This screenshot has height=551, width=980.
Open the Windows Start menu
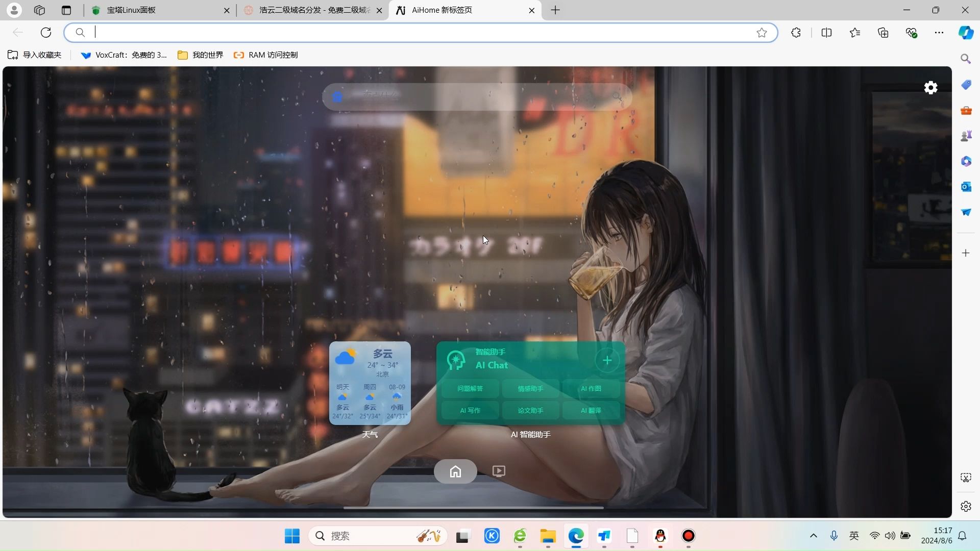click(x=292, y=536)
